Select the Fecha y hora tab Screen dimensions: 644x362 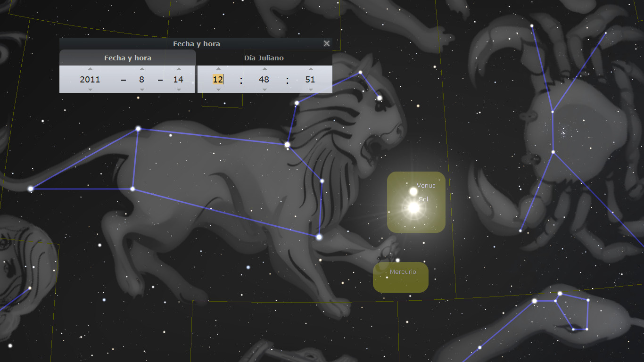[128, 58]
